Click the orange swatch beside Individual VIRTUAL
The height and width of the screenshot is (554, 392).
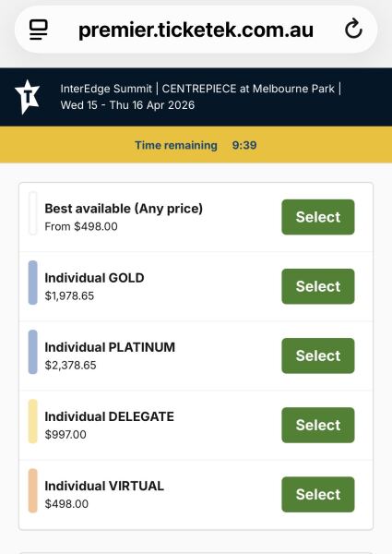(33, 490)
